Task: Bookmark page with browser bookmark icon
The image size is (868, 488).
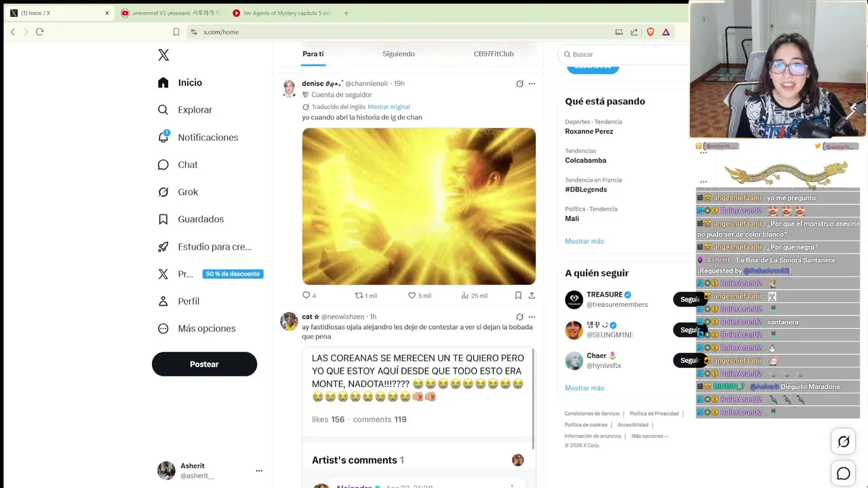Action: pyautogui.click(x=176, y=32)
